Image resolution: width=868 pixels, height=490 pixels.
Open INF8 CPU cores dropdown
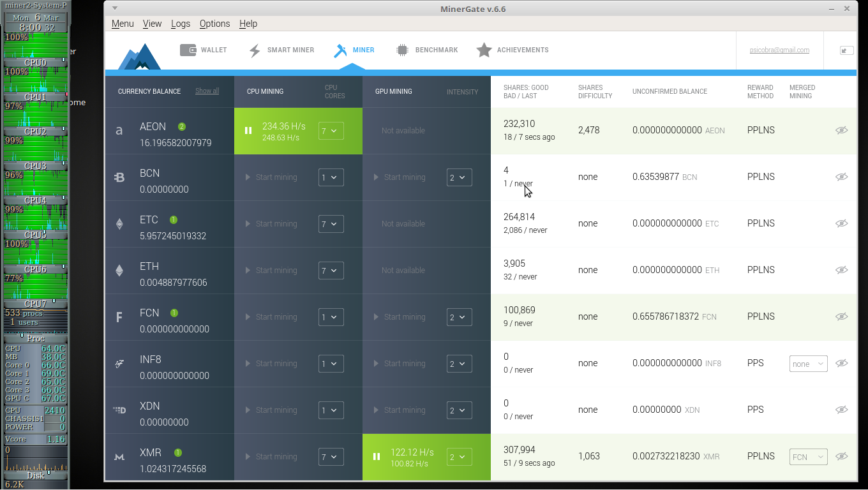(x=331, y=364)
